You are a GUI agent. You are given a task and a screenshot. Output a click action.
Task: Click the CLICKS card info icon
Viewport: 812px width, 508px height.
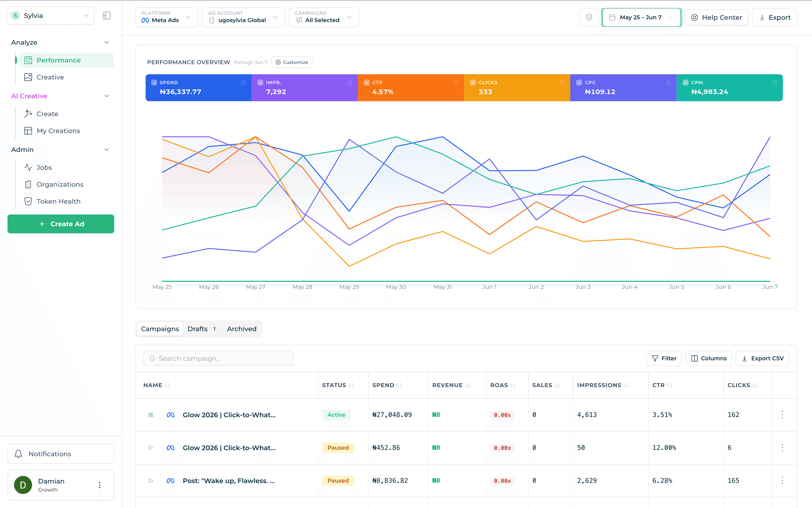coord(562,83)
